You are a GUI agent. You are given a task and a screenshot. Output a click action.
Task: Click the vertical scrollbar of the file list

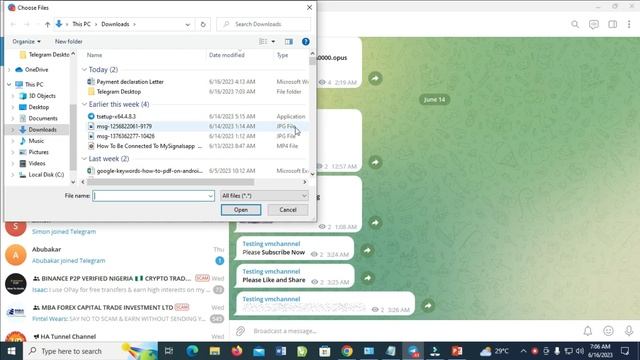312,61
